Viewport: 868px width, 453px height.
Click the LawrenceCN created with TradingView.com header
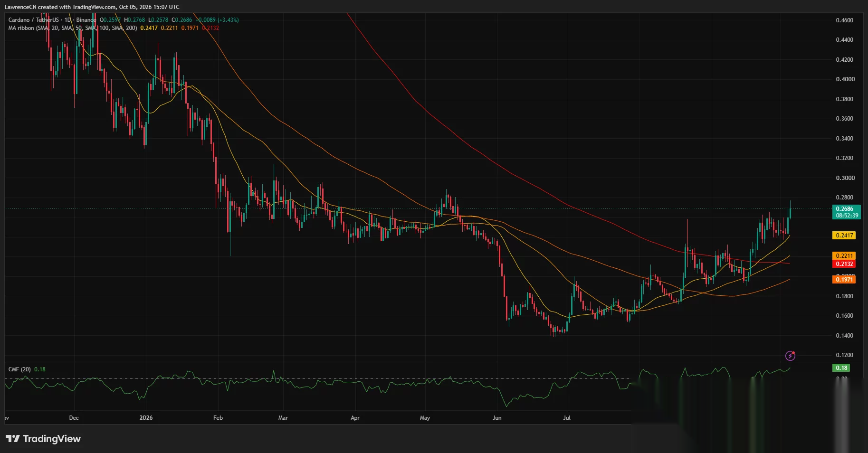92,7
